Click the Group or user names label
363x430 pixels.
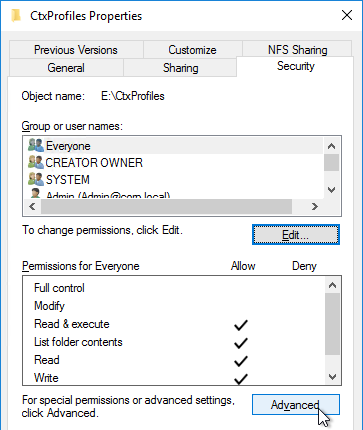(x=72, y=126)
